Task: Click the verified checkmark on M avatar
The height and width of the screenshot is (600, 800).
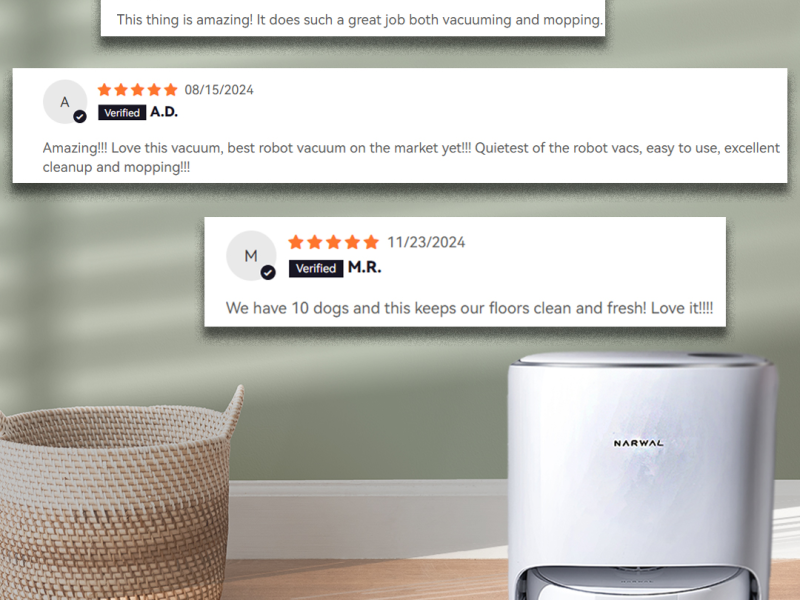Action: [x=268, y=272]
